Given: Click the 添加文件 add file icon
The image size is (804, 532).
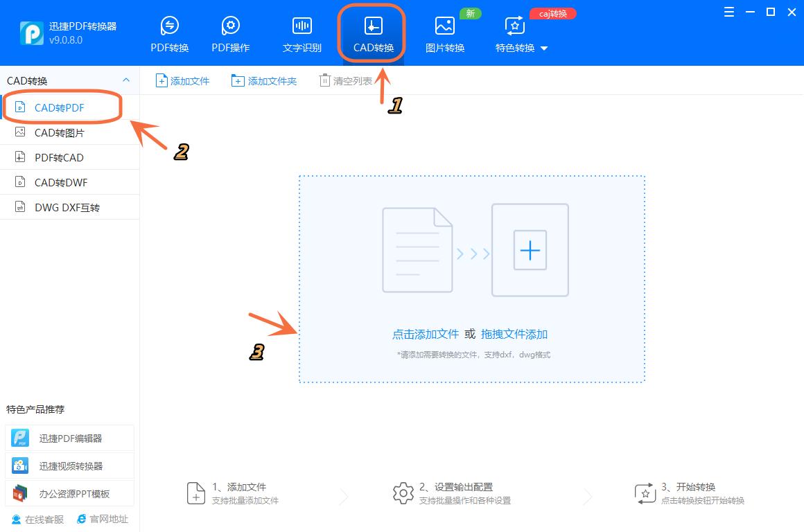Looking at the screenshot, I should click(x=182, y=80).
